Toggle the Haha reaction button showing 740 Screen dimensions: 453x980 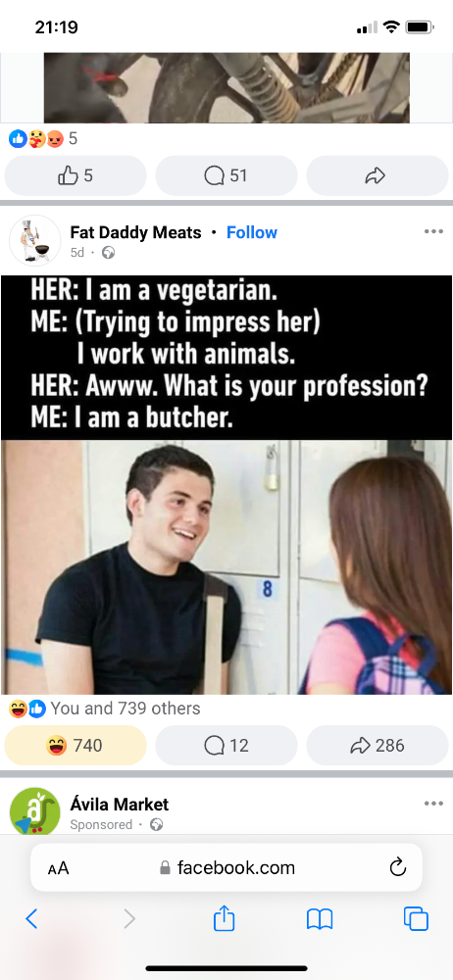pyautogui.click(x=75, y=745)
